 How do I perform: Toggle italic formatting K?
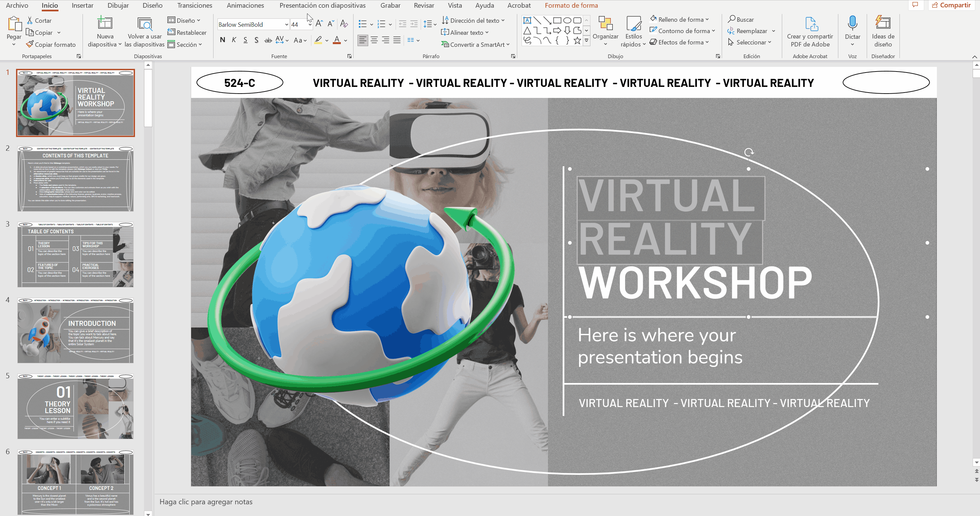click(x=234, y=40)
